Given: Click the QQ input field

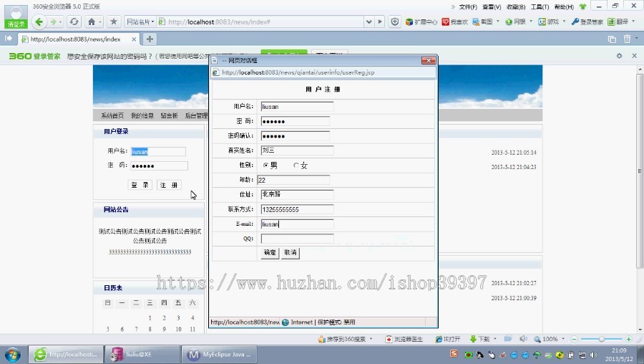Looking at the screenshot, I should [x=297, y=239].
